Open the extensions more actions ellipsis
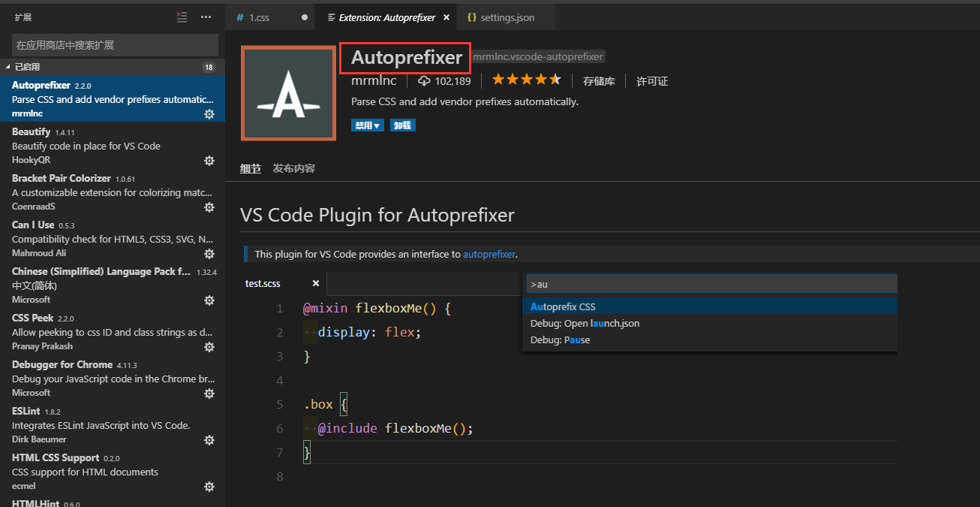This screenshot has width=980, height=507. tap(206, 17)
